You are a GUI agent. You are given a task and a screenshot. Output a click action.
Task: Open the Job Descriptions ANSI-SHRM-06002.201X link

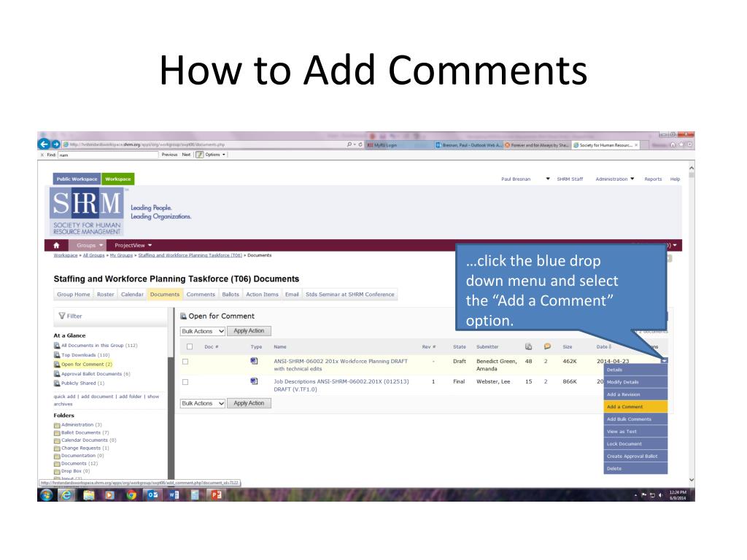pyautogui.click(x=341, y=385)
